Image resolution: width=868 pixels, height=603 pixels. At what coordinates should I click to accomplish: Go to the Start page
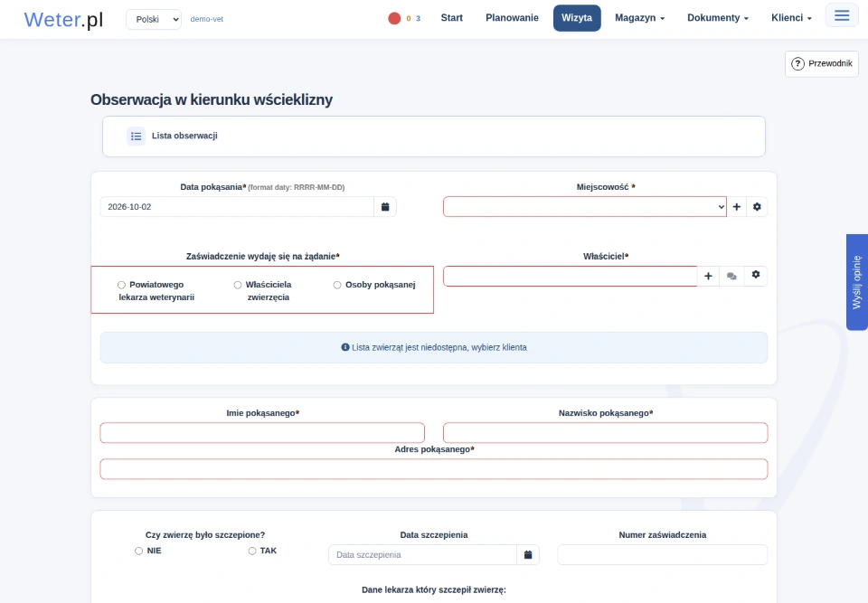pos(452,18)
